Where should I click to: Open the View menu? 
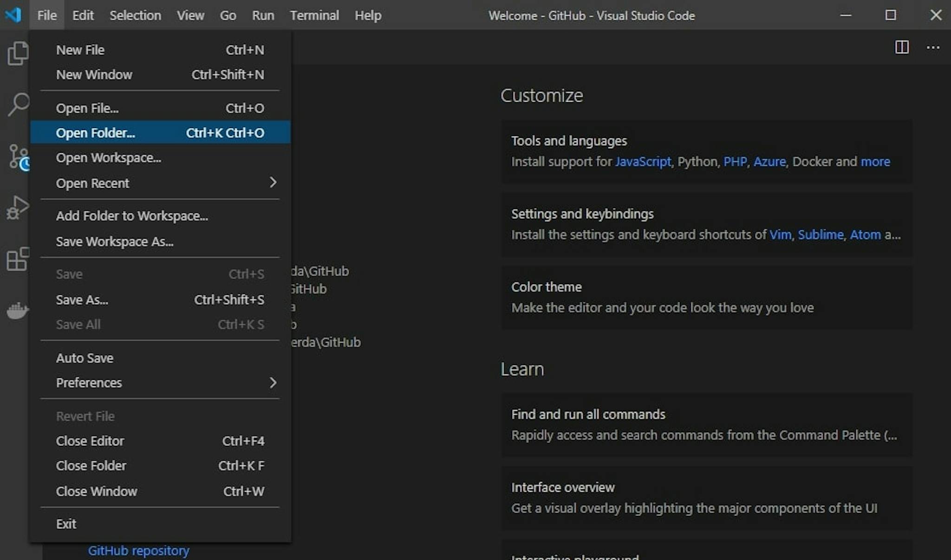click(190, 15)
